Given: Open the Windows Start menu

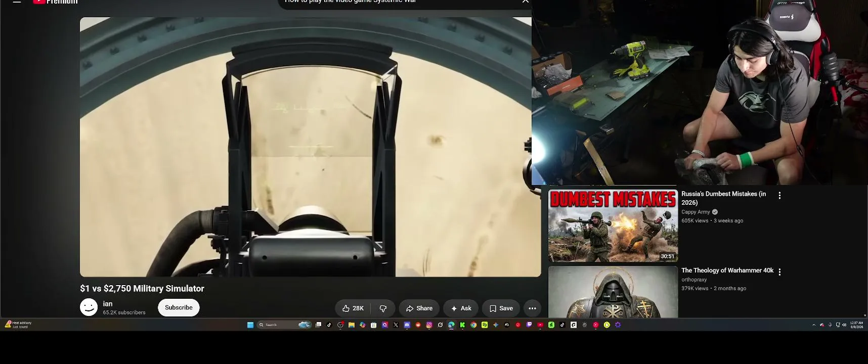Looking at the screenshot, I should (250, 325).
